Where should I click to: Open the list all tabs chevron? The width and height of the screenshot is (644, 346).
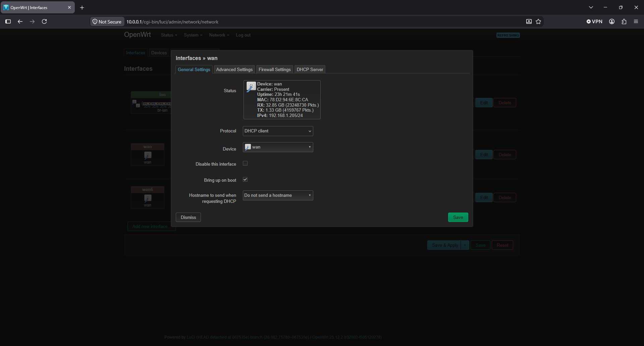click(591, 7)
